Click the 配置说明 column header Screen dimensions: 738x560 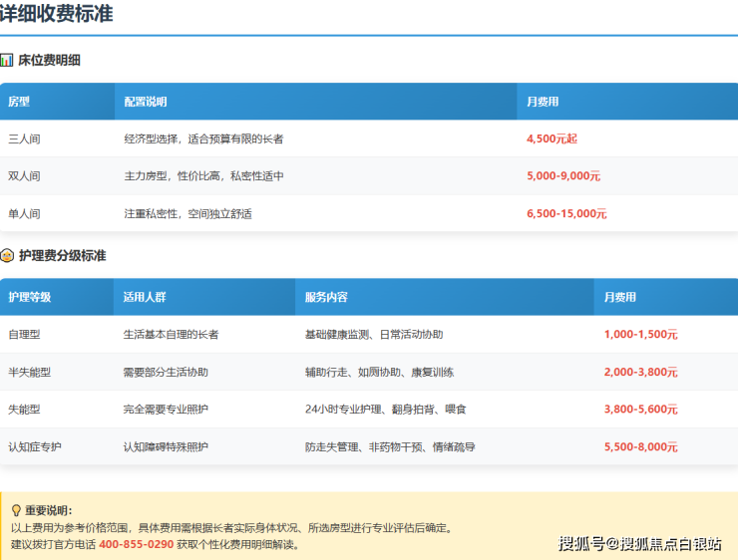point(146,102)
